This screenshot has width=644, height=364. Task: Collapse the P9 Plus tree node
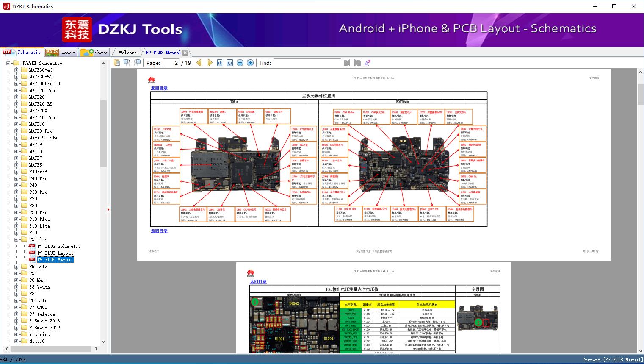16,239
